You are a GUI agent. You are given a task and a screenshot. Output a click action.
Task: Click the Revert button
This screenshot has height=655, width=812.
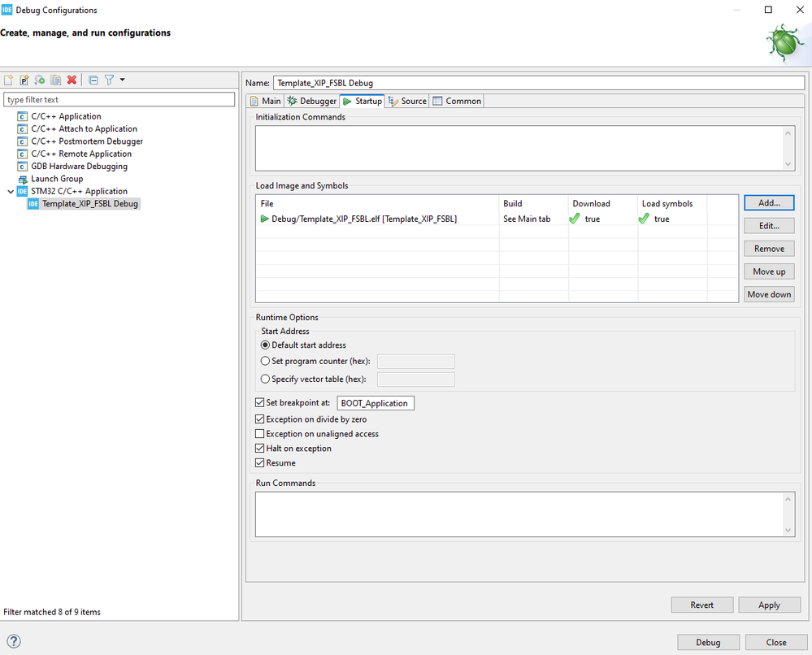702,605
